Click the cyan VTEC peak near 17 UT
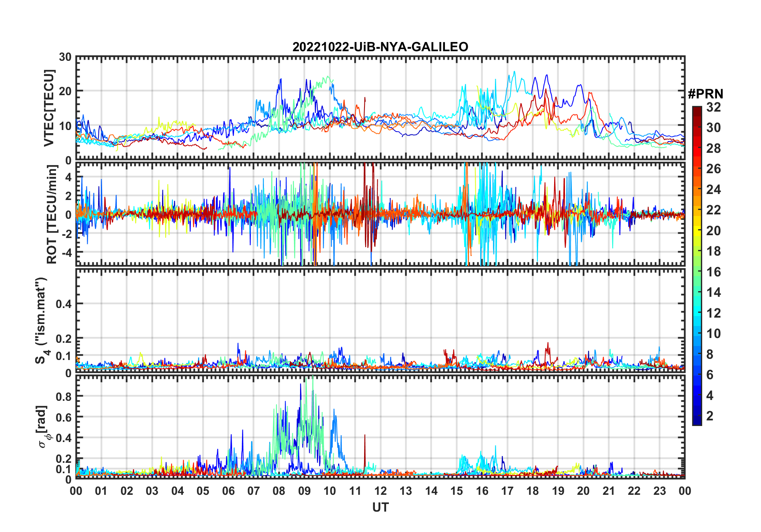This screenshot has height=532, width=761. tap(515, 72)
